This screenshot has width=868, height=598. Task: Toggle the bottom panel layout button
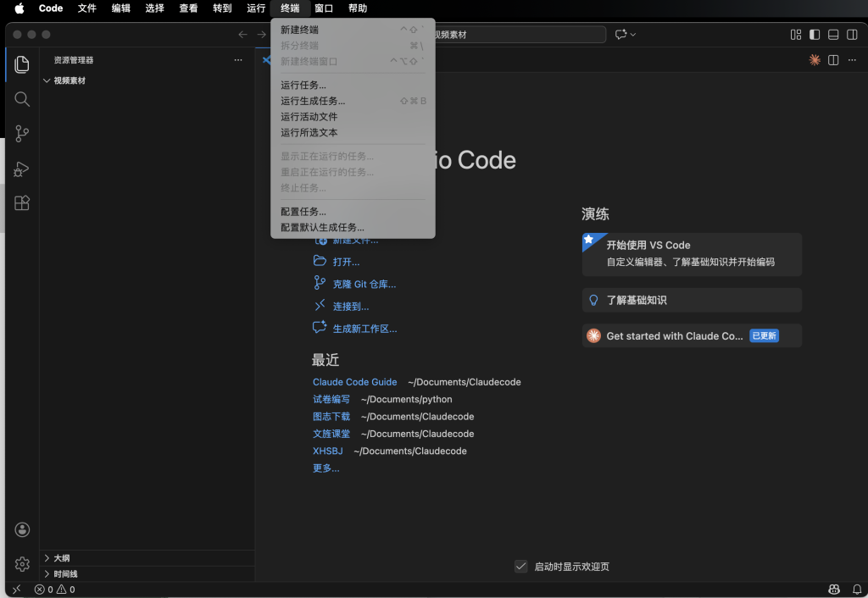pos(833,35)
